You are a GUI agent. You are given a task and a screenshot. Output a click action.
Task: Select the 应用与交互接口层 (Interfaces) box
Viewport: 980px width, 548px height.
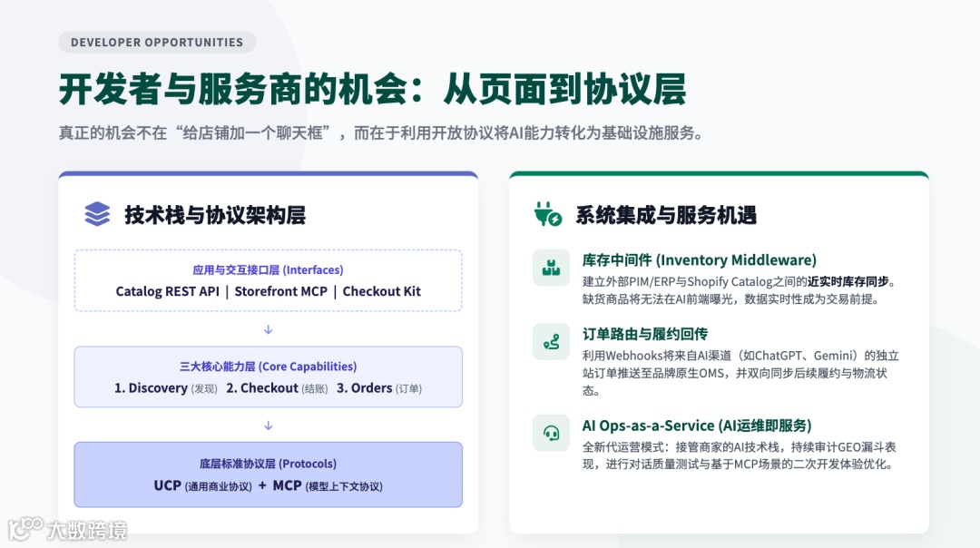[268, 280]
